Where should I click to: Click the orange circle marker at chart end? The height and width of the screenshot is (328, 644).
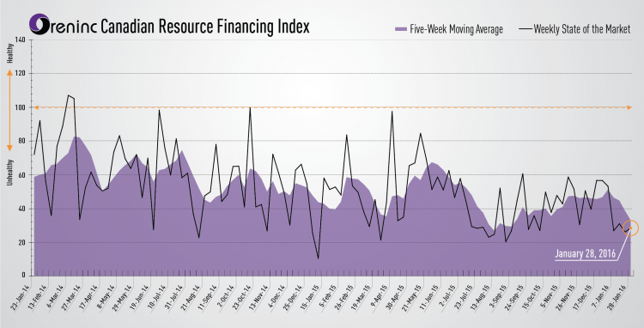[631, 228]
